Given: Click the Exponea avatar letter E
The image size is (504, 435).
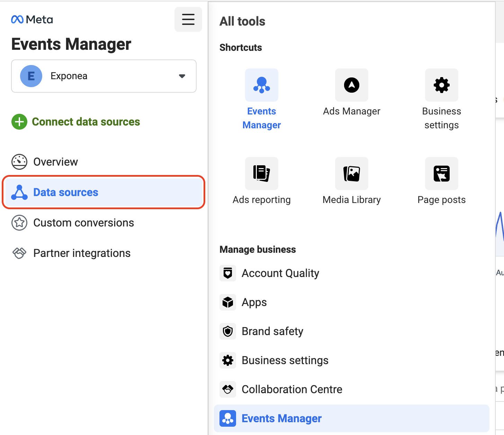Looking at the screenshot, I should [31, 76].
